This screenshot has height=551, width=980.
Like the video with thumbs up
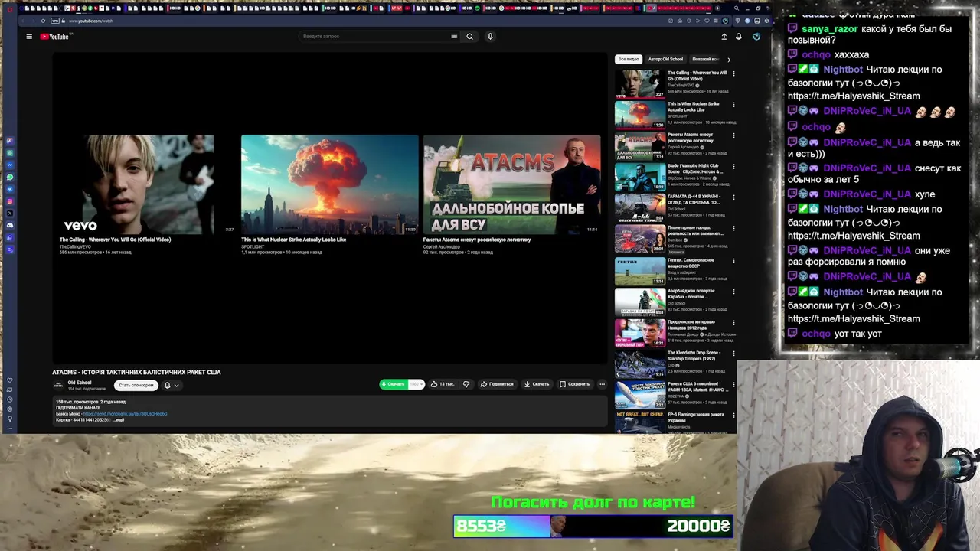pyautogui.click(x=443, y=384)
